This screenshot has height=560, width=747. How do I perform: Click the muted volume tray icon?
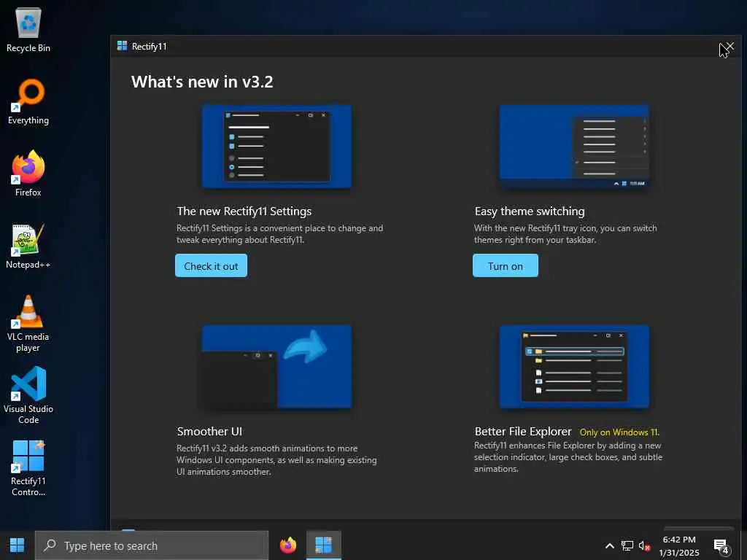(644, 546)
